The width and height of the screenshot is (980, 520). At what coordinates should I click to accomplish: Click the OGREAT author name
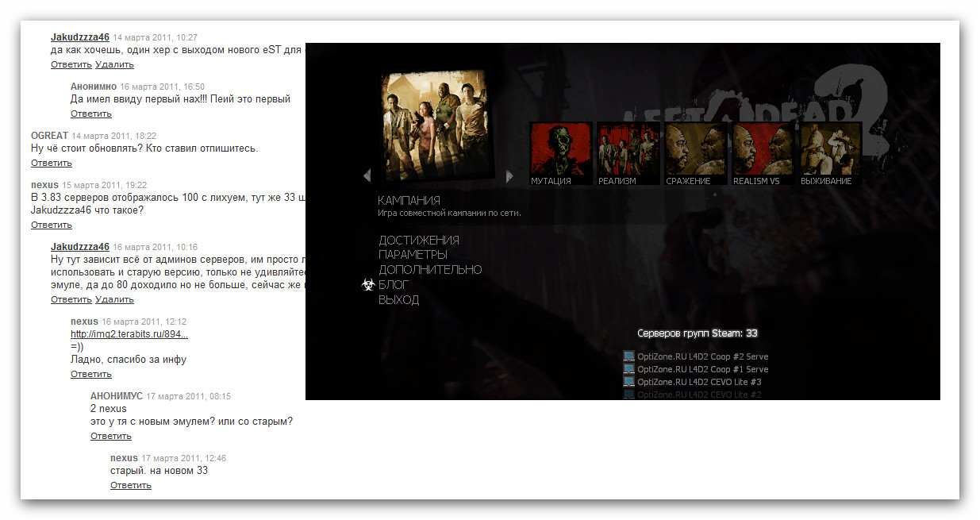click(50, 136)
